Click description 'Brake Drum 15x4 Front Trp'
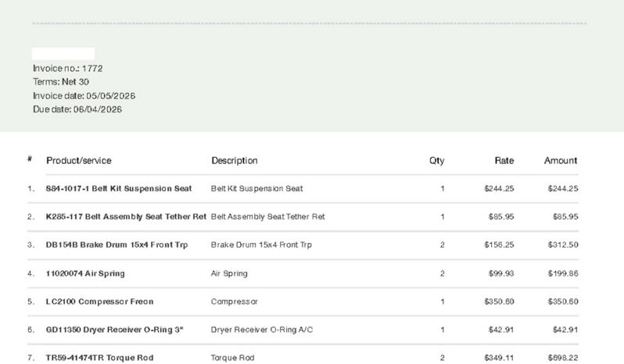This screenshot has width=624, height=364. point(261,244)
